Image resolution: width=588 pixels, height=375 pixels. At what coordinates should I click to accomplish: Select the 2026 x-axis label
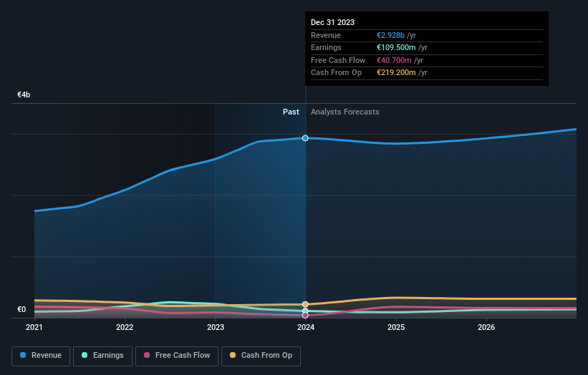[486, 328]
